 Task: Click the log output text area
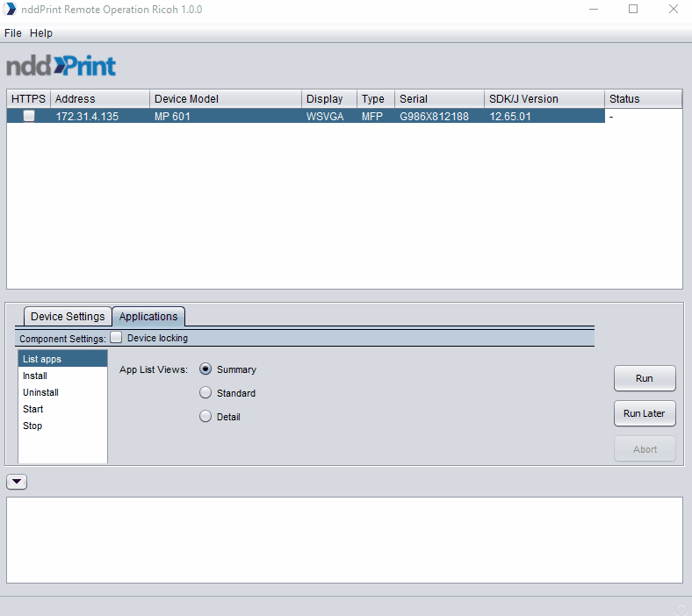pos(344,540)
